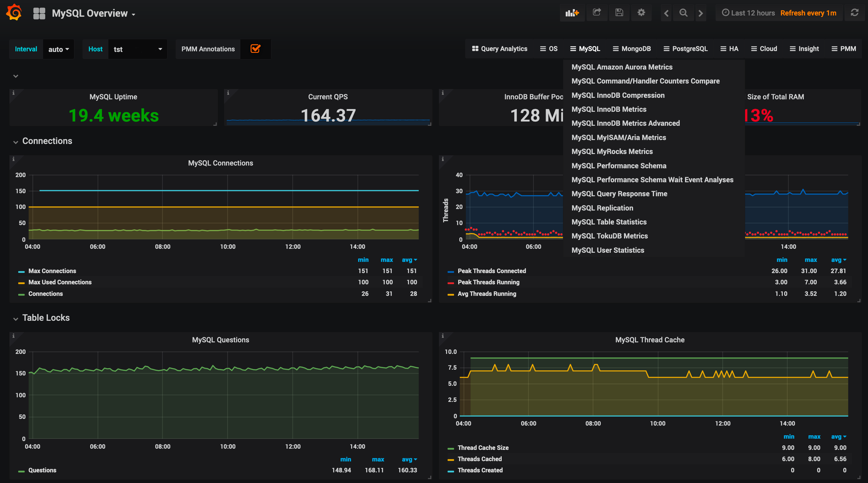Click info icon on the threads graph panel
The height and width of the screenshot is (483, 868).
(x=443, y=159)
